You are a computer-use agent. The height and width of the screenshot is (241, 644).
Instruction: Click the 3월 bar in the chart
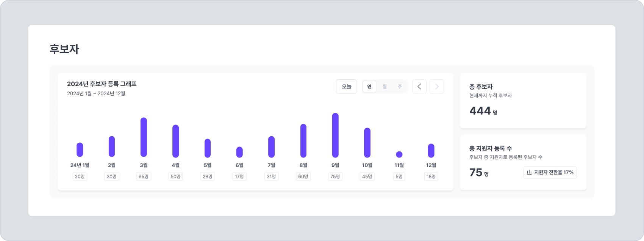(144, 137)
